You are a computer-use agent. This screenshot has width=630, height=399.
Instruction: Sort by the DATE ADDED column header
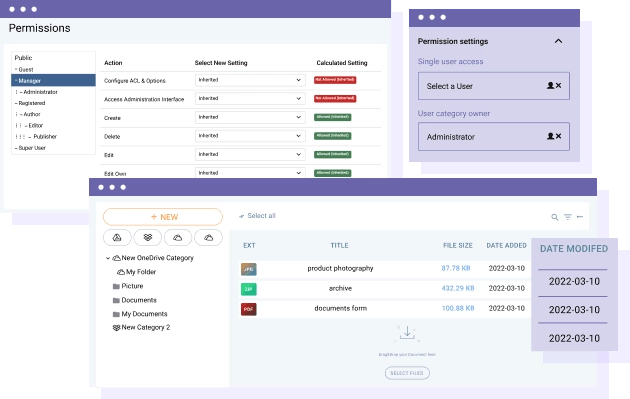tap(506, 246)
